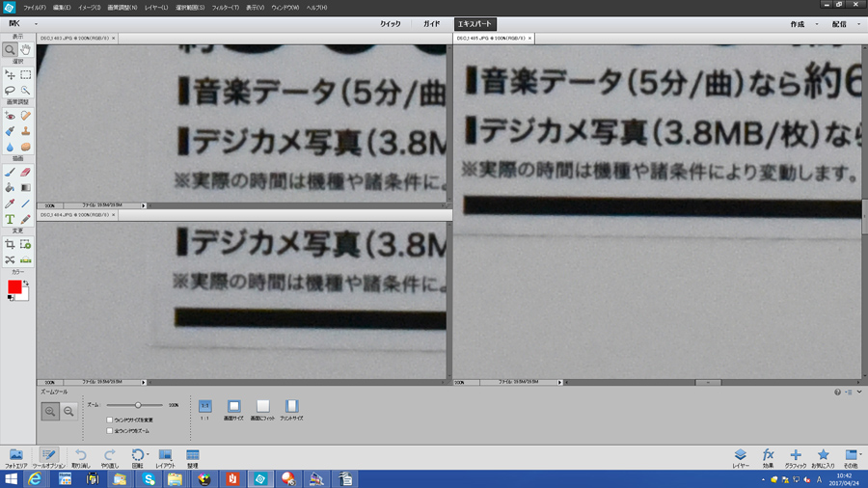
Task: Click the 画面にフィット button
Action: pos(262,407)
